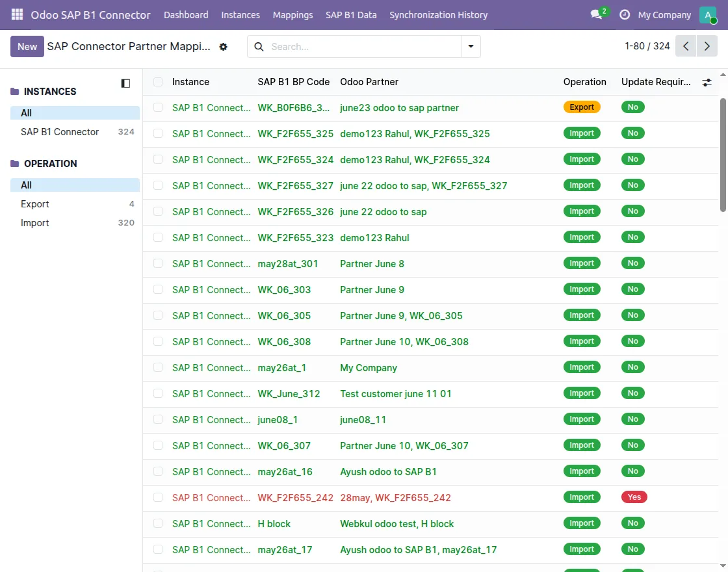Open record 'Partner June 10, WK_06_307'
This screenshot has width=728, height=572.
(x=404, y=446)
